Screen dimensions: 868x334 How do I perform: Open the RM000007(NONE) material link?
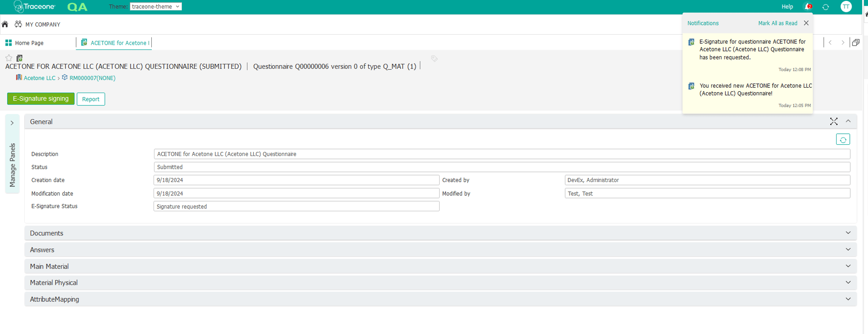point(92,78)
